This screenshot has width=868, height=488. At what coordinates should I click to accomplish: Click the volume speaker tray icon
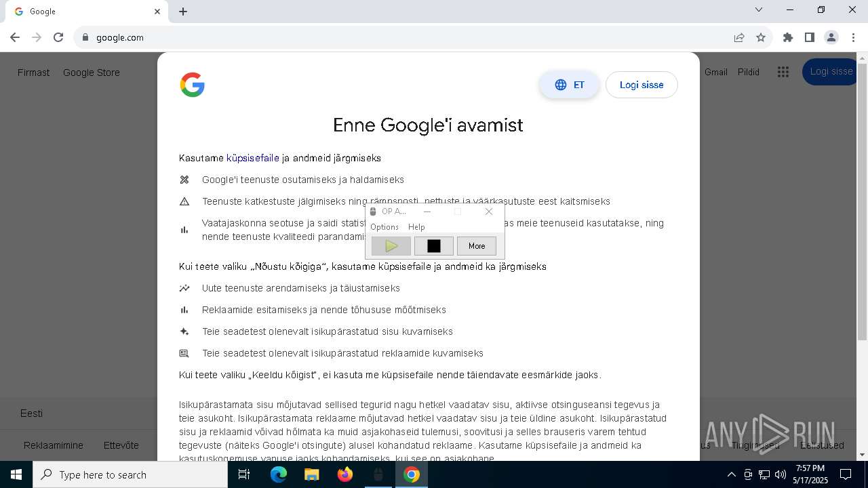(x=781, y=474)
